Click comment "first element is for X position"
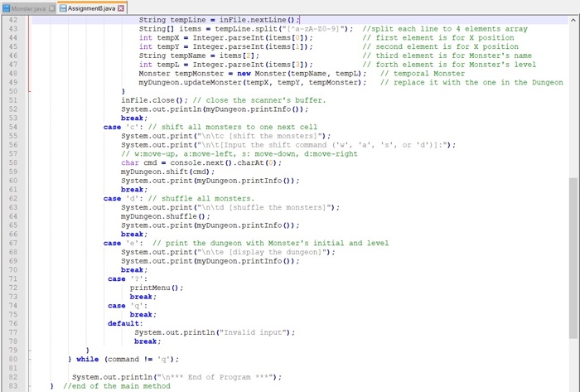Viewport: 580px width, 392px height. (x=445, y=38)
